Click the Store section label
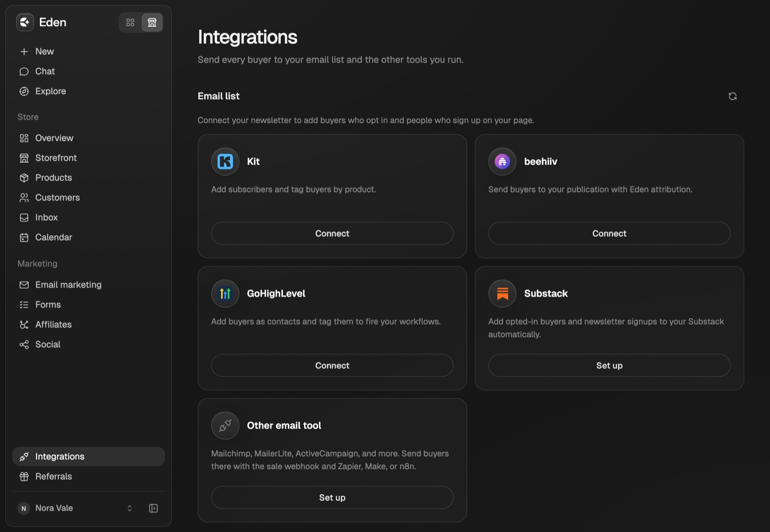Screen dimensions: 770x532 click(x=28, y=117)
